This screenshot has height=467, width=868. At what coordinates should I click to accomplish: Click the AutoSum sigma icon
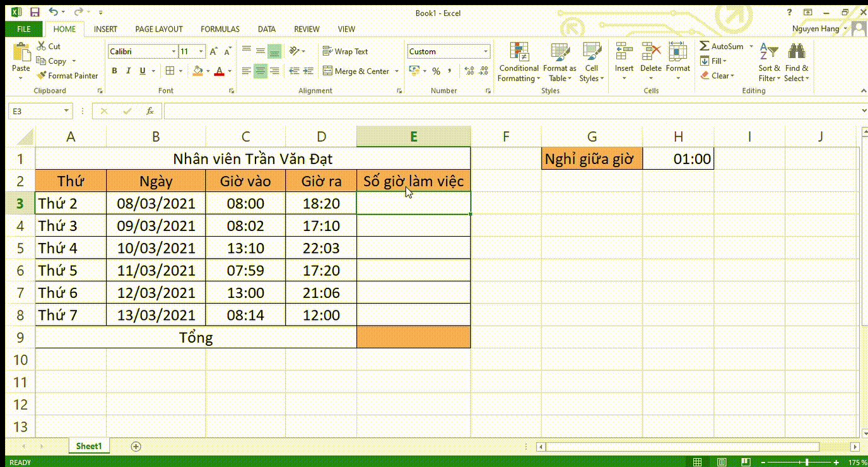tap(705, 46)
